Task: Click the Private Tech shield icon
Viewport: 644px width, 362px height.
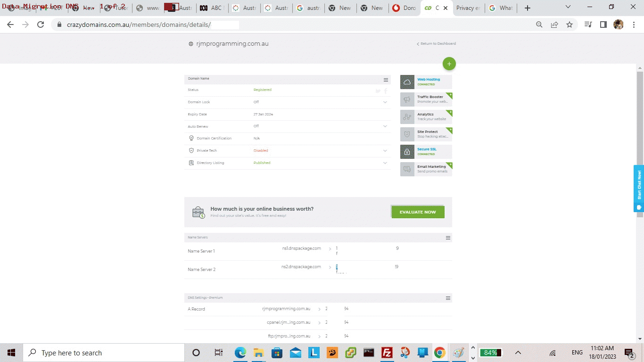Action: pyautogui.click(x=191, y=151)
